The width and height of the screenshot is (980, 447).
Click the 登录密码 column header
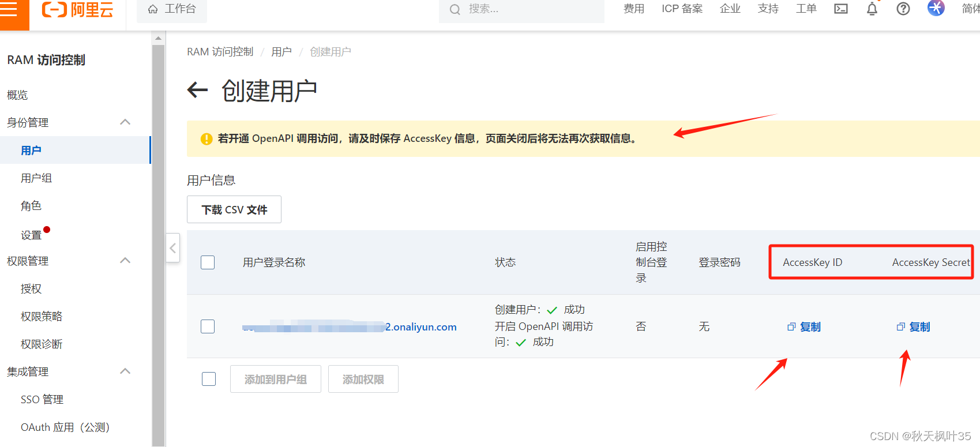coord(719,262)
